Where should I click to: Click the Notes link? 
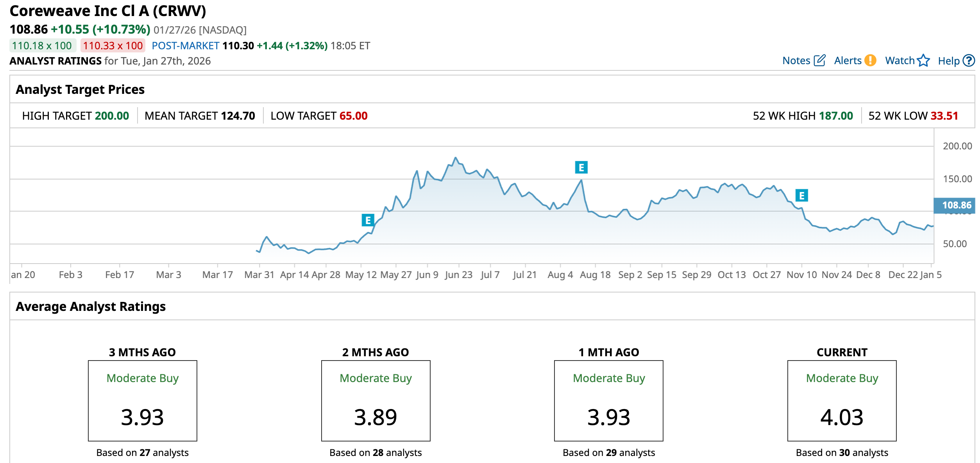[x=796, y=61]
